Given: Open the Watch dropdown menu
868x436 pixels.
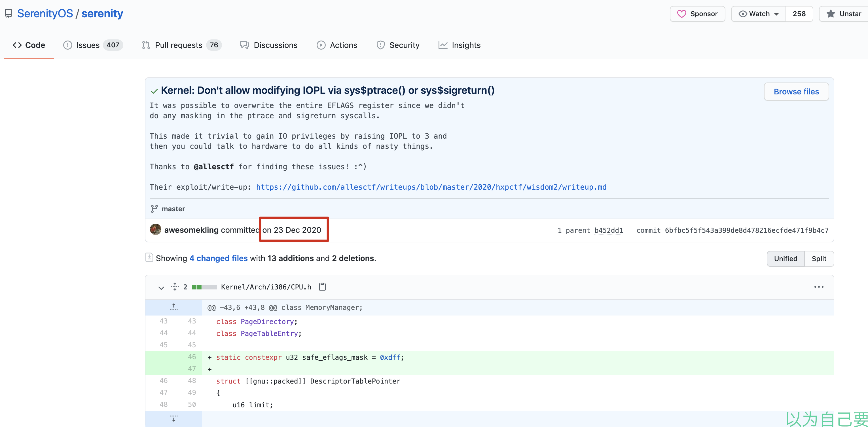Looking at the screenshot, I should (759, 14).
